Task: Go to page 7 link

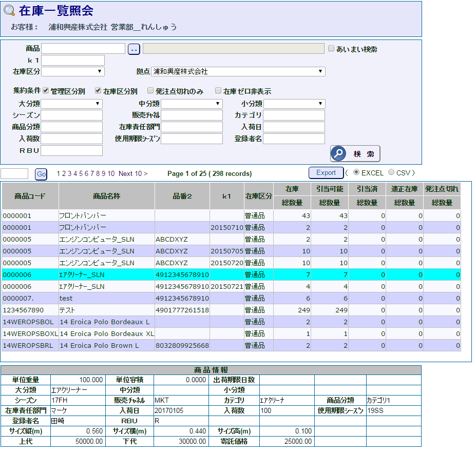Action: (92, 173)
